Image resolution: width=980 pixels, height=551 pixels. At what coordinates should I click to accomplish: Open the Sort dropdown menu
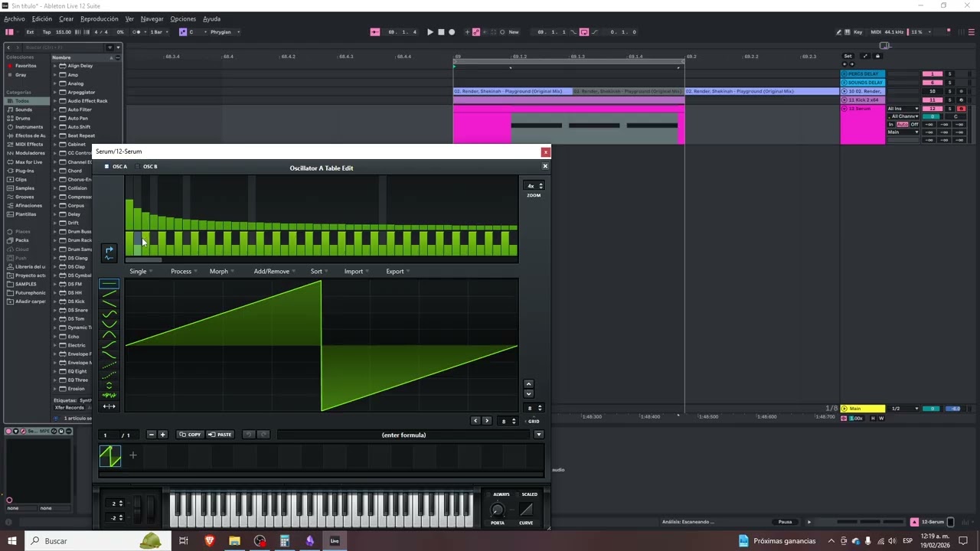point(318,271)
